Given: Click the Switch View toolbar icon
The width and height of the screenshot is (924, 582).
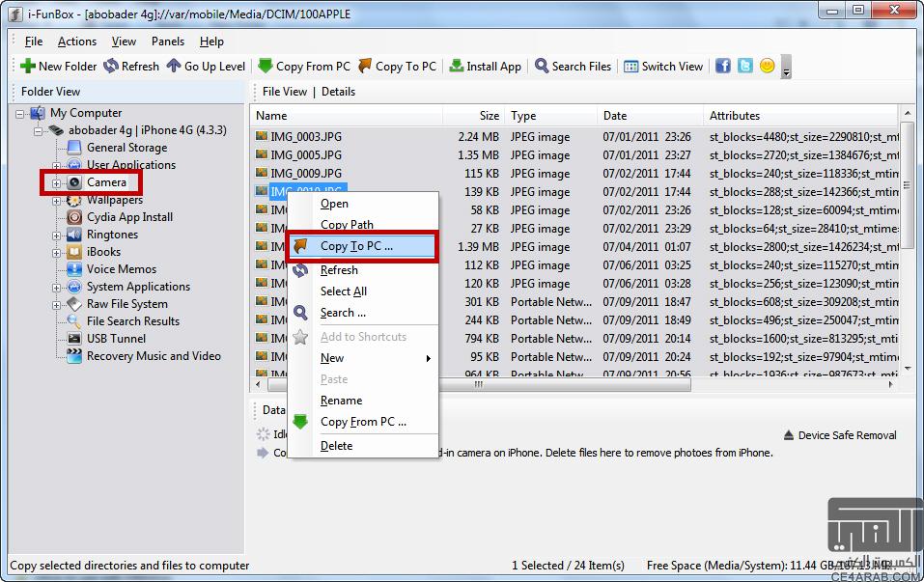Looking at the screenshot, I should 631,66.
